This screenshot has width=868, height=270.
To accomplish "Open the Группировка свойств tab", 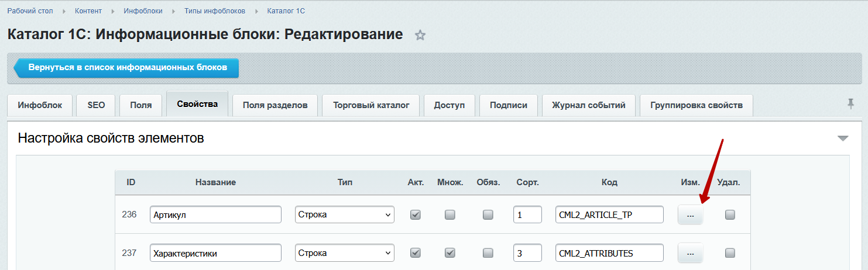I will 697,105.
